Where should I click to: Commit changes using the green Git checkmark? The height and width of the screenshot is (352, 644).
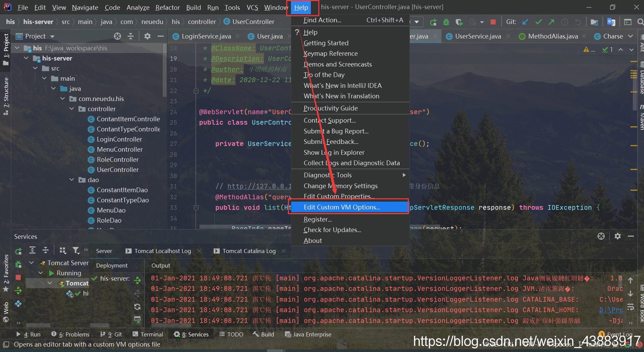538,22
